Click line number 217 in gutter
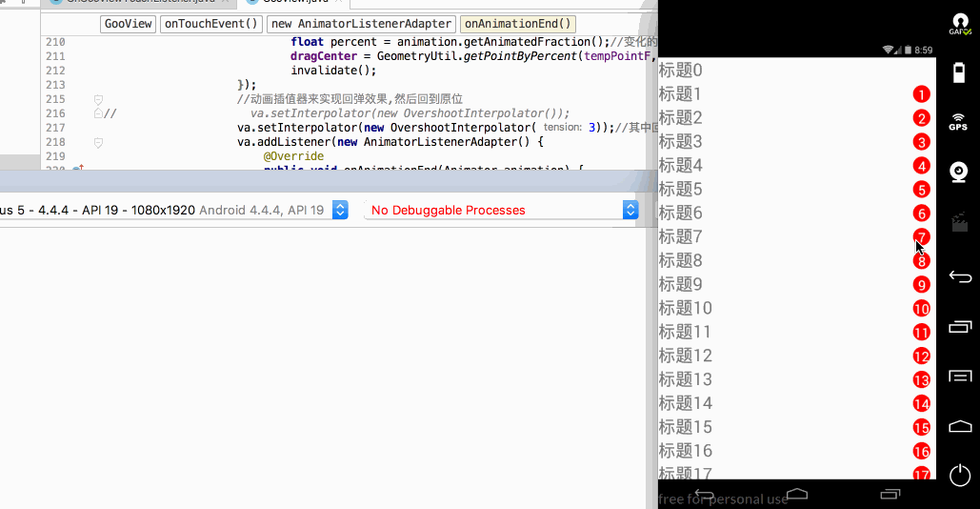The height and width of the screenshot is (509, 980). tap(55, 128)
